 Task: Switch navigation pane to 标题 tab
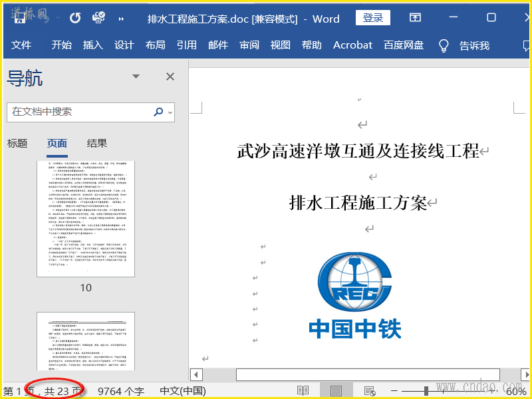17,144
